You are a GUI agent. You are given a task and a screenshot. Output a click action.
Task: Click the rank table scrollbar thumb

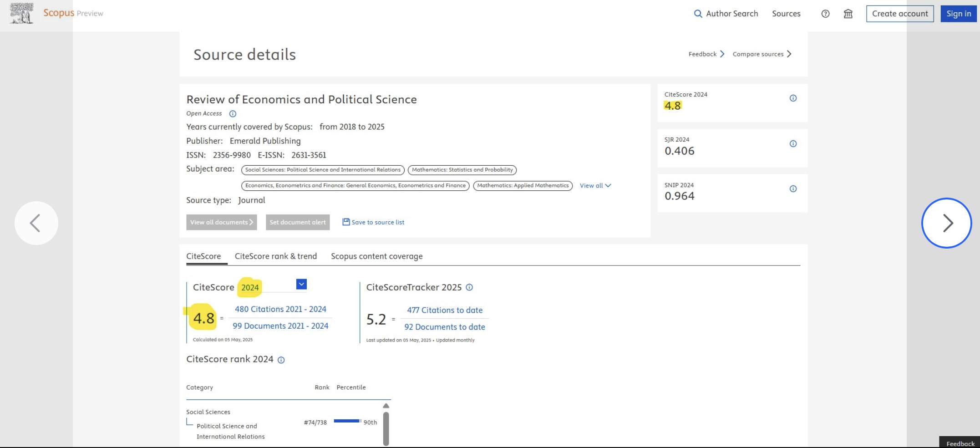click(x=386, y=428)
